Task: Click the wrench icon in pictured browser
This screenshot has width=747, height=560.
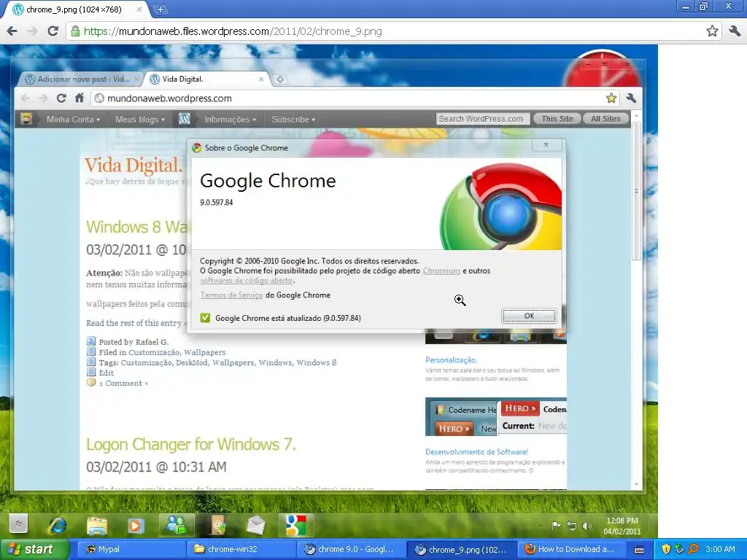Action: (x=632, y=98)
